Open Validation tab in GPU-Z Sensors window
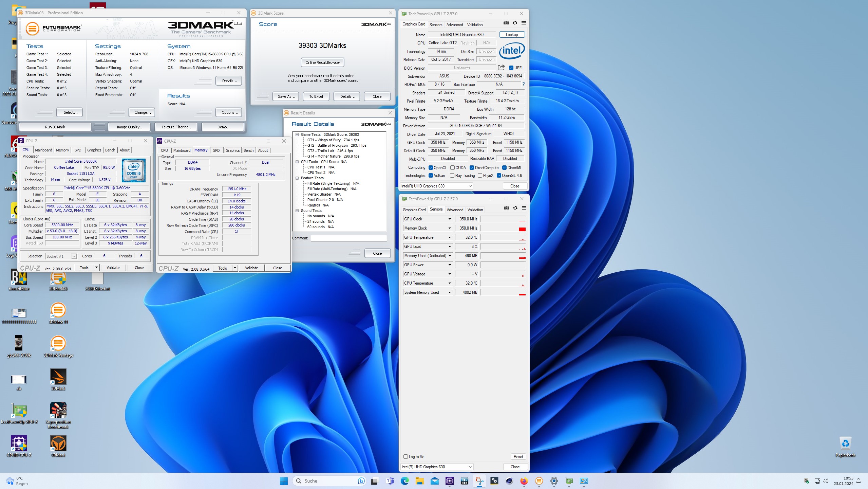868x489 pixels. click(x=475, y=210)
